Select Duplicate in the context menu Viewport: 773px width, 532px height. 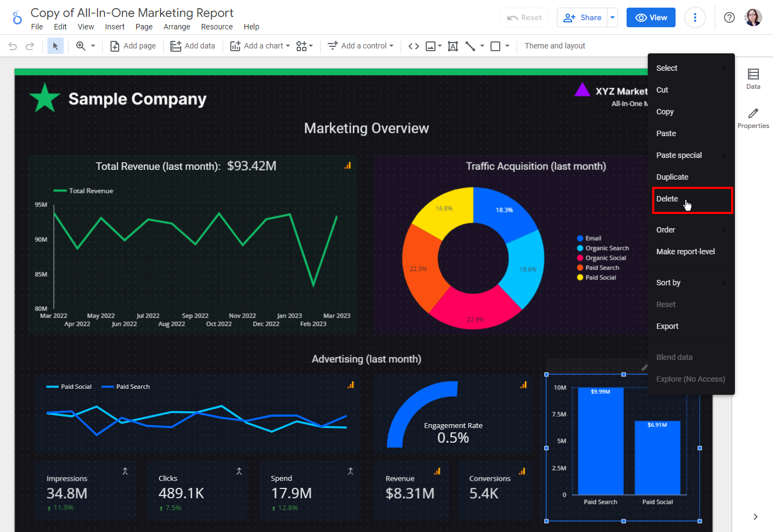click(672, 177)
